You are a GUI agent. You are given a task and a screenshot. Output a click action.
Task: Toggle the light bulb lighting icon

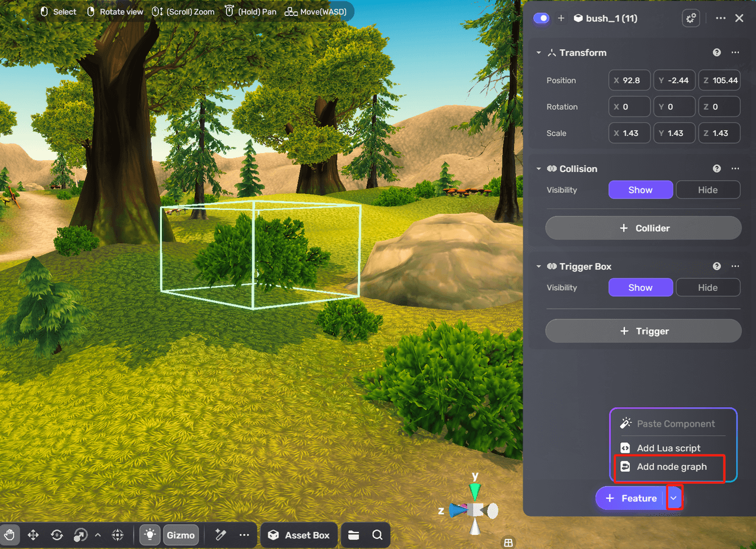pyautogui.click(x=150, y=535)
